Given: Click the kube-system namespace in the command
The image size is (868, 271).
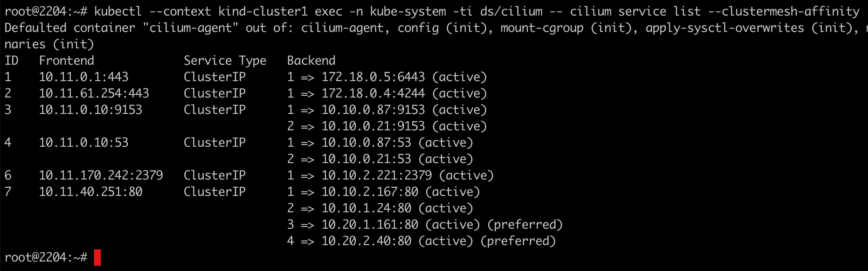Looking at the screenshot, I should coord(408,12).
